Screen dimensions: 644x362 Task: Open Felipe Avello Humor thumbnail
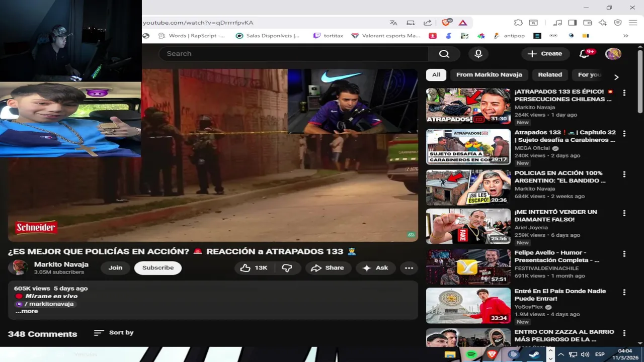coord(468,267)
